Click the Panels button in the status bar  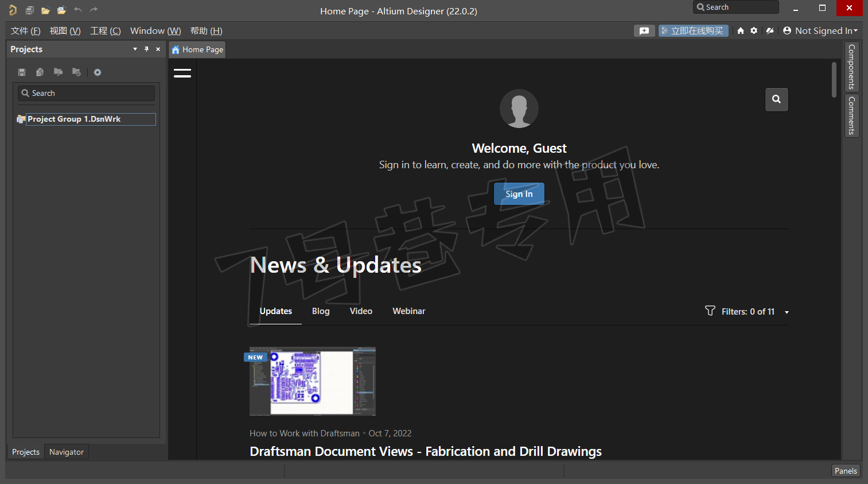846,471
